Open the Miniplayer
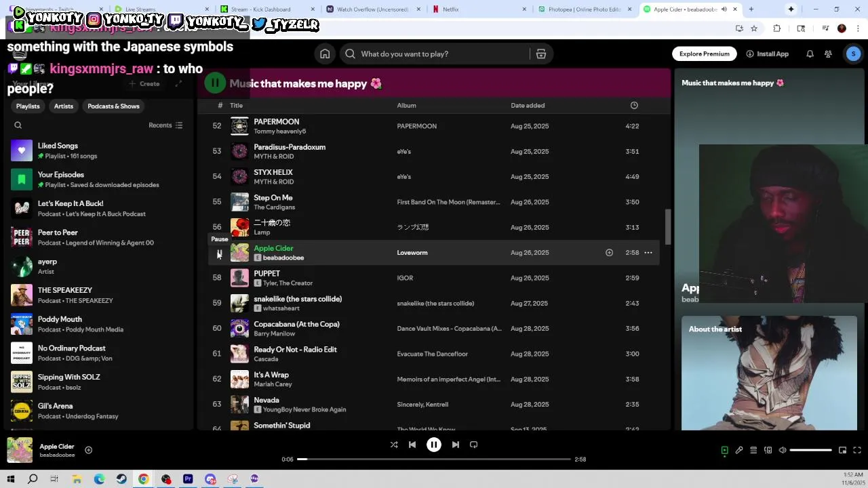The height and width of the screenshot is (488, 868). click(842, 450)
